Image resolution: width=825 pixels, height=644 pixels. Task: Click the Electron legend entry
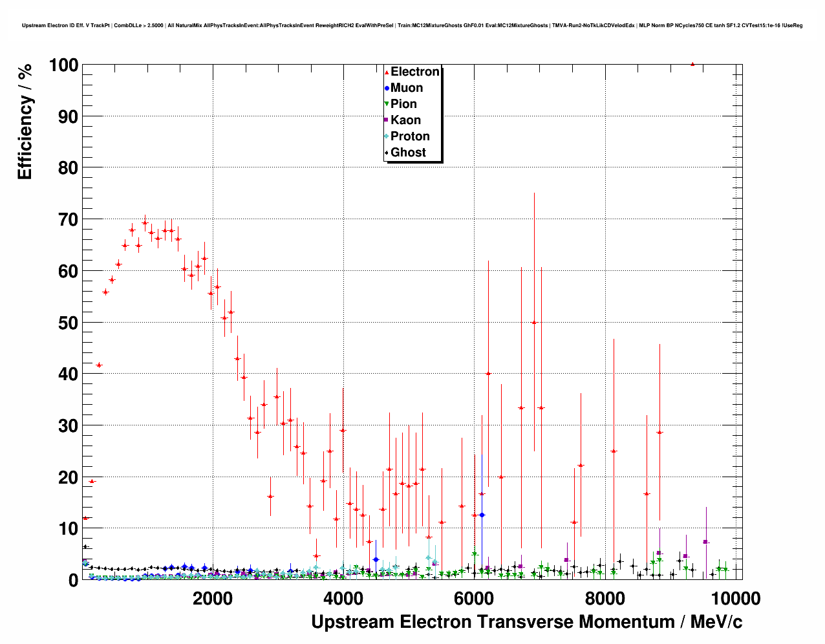tap(412, 72)
